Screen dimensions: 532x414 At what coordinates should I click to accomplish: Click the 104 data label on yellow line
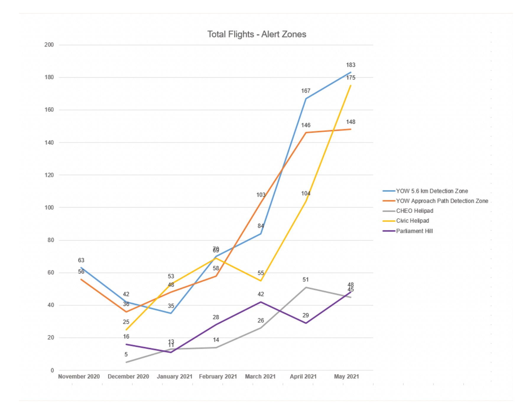306,193
